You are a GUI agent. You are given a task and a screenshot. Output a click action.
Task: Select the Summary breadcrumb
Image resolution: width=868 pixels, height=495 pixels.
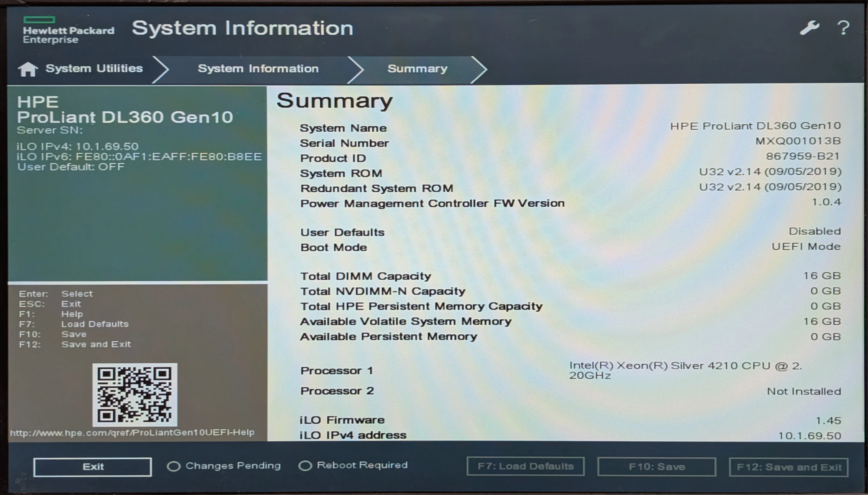pos(417,69)
